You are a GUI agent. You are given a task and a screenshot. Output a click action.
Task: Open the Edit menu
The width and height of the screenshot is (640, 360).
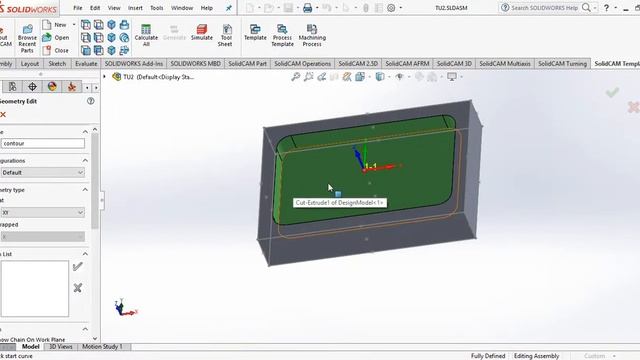(95, 8)
